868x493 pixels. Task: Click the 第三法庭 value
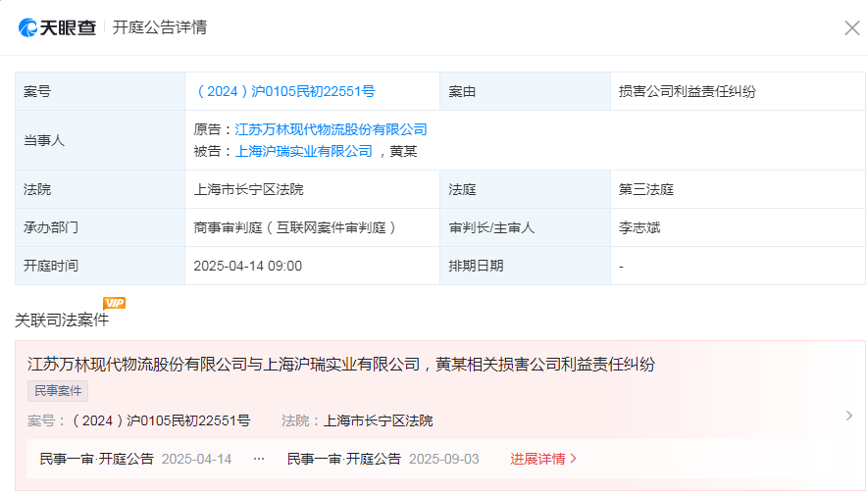click(x=646, y=190)
